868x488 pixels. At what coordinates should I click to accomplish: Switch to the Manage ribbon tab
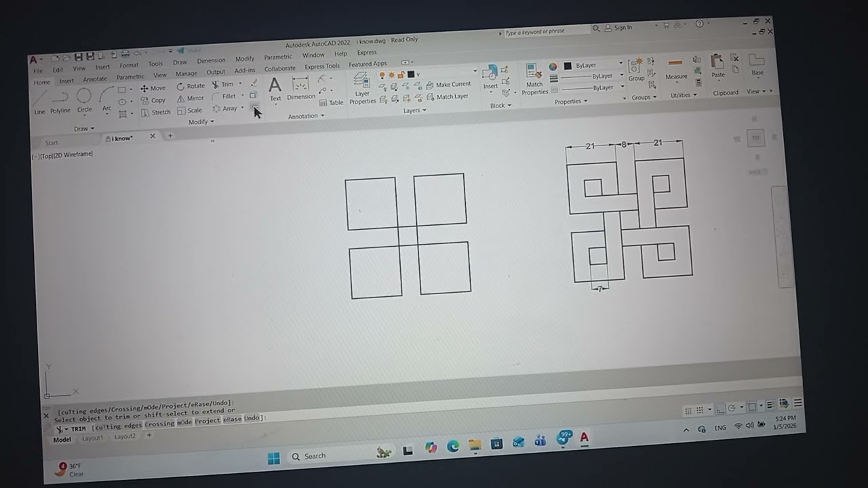(186, 74)
